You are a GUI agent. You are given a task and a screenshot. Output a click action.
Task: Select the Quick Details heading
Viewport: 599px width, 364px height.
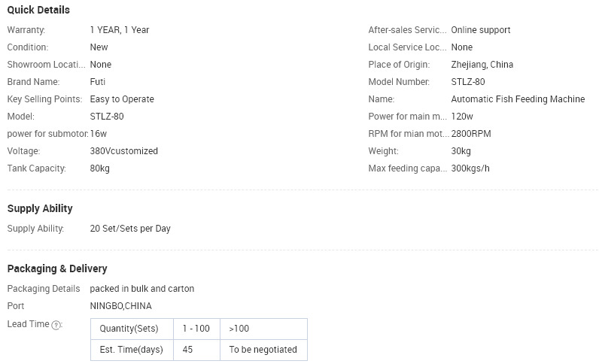38,10
